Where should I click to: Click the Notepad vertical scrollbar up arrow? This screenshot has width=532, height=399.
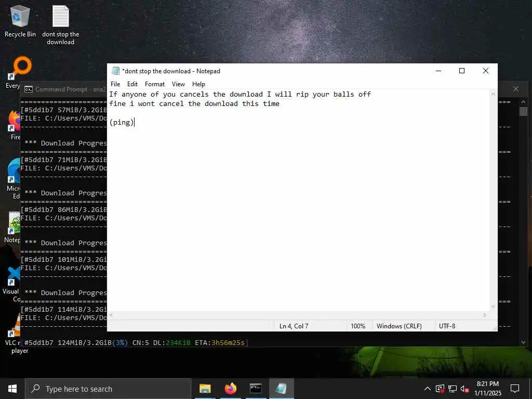[x=494, y=95]
